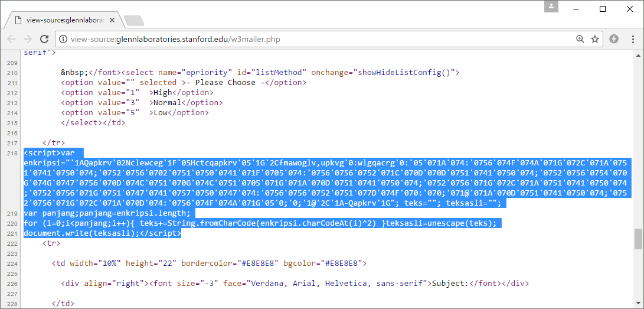Click the </select></td> closing tags

pos(93,122)
